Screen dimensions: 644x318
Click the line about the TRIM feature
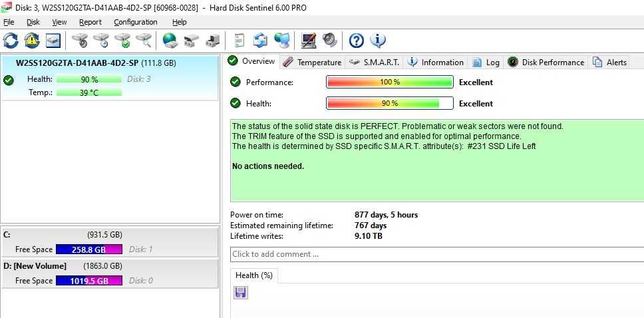[x=377, y=136]
